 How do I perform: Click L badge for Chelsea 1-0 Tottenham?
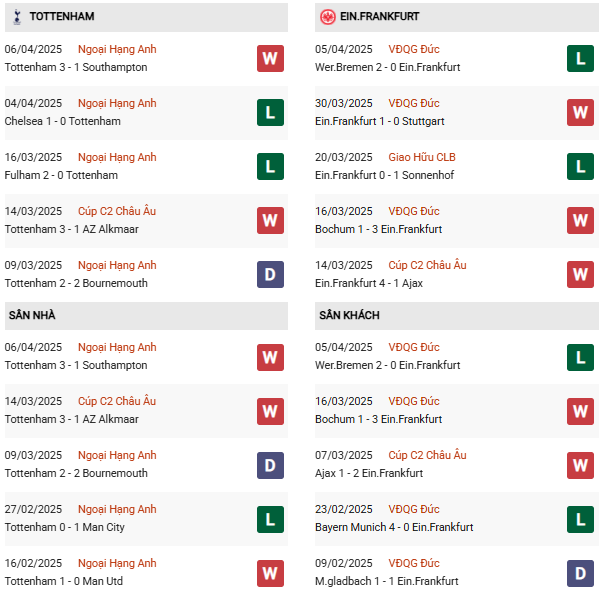[270, 112]
